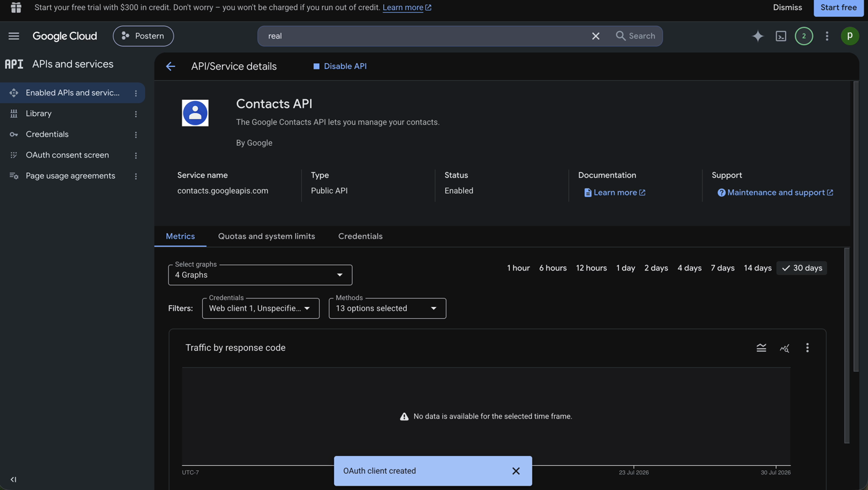The image size is (868, 490).
Task: Toggle the chart legend icon on Traffic graph
Action: click(x=761, y=348)
